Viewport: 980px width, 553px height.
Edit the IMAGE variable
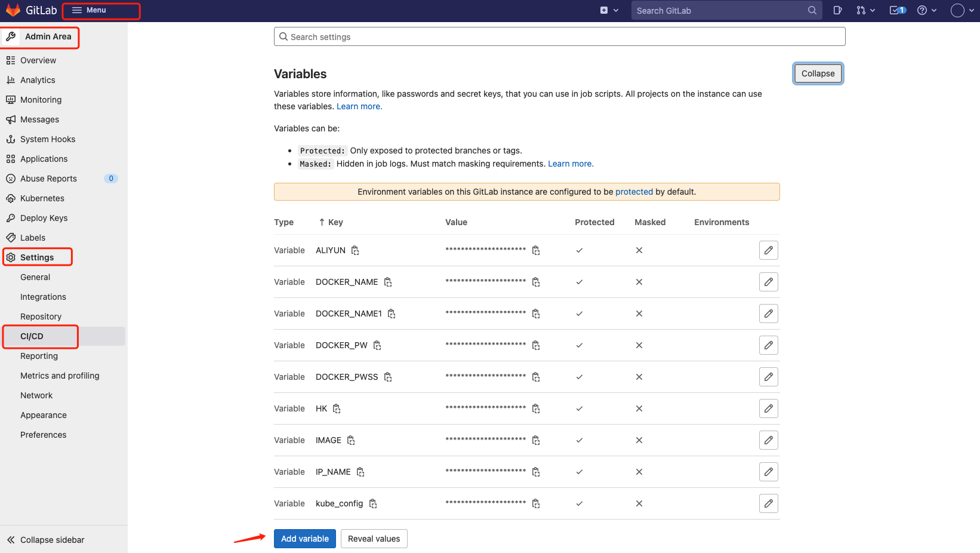click(x=769, y=440)
